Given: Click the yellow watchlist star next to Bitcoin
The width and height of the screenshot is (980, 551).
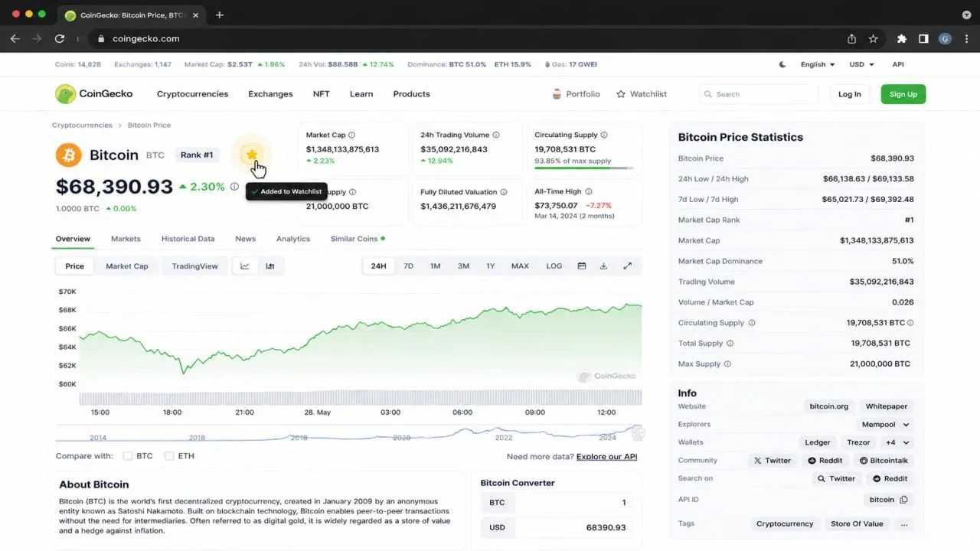Looking at the screenshot, I should tap(252, 155).
